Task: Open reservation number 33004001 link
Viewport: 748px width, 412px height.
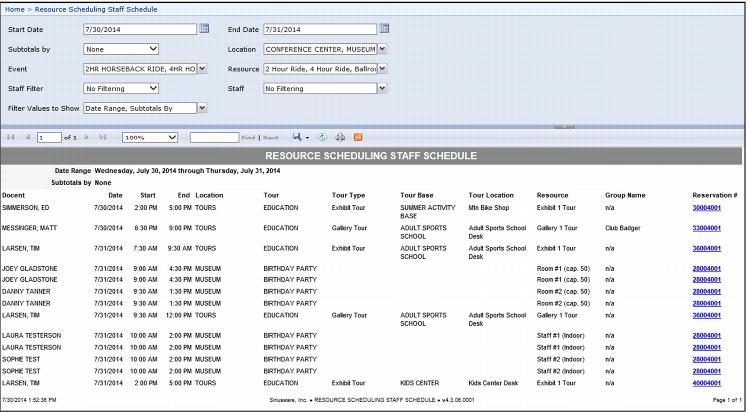Action: (x=706, y=228)
